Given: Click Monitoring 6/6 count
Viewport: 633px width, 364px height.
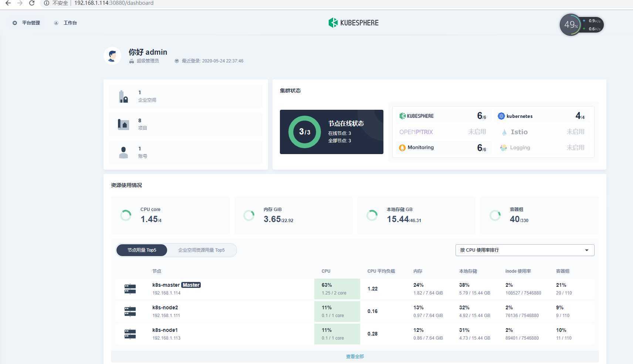Looking at the screenshot, I should [481, 148].
